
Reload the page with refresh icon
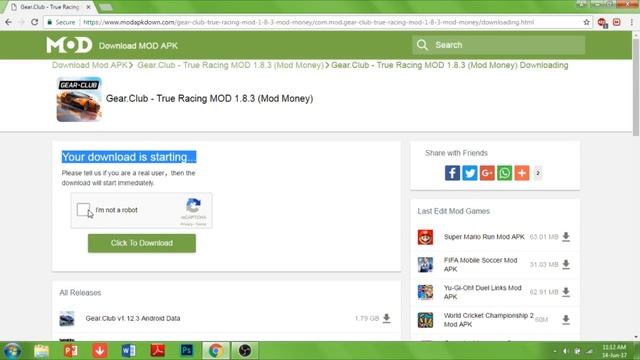click(x=35, y=22)
